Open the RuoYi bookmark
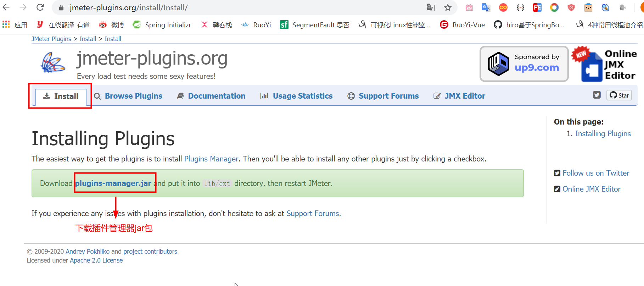 (x=256, y=24)
